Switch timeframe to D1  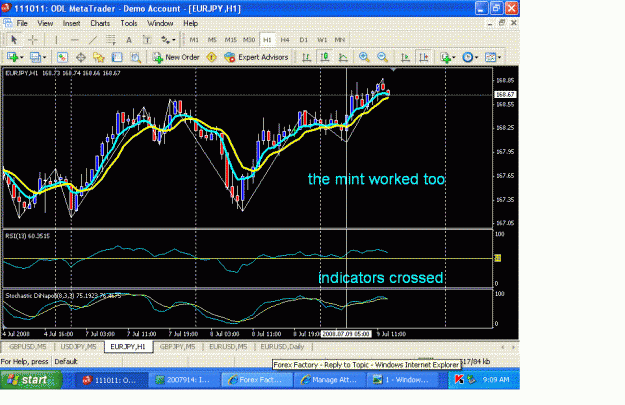point(303,40)
